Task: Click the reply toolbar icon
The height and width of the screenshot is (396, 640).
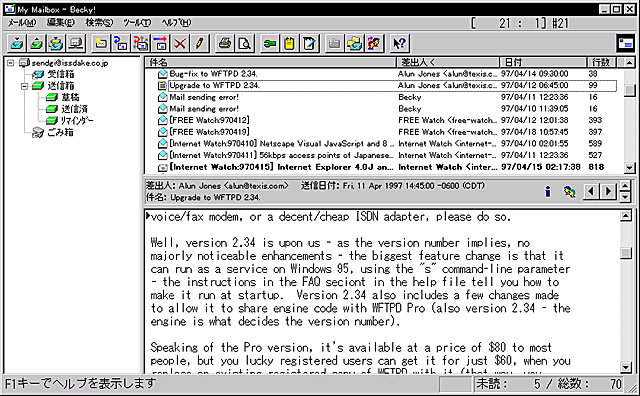Action: coord(121,43)
